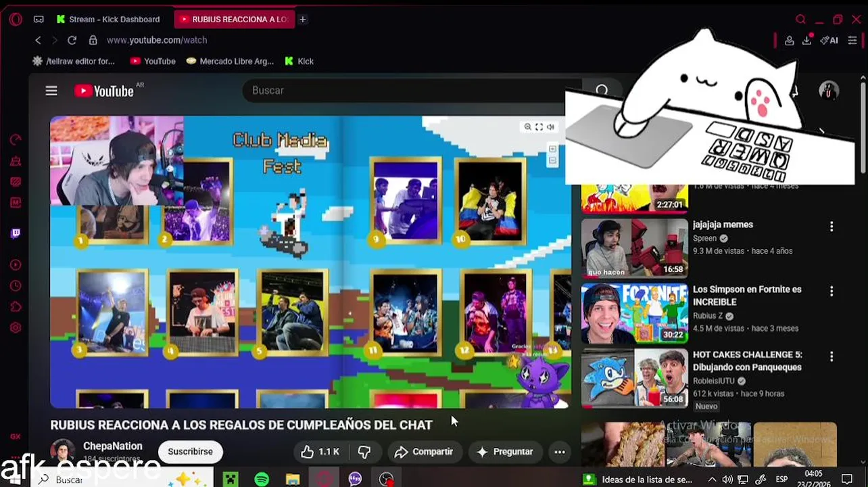Open 'HOT CAKES CHALLENGE 5' video thumbnail
The width and height of the screenshot is (868, 487).
[x=634, y=378]
